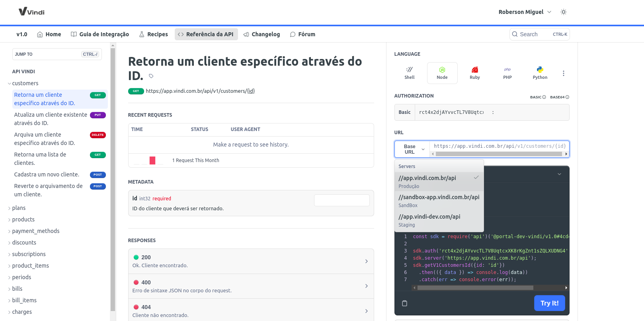The height and width of the screenshot is (321, 644).
Task: Expand the periods section
Action: click(x=10, y=277)
